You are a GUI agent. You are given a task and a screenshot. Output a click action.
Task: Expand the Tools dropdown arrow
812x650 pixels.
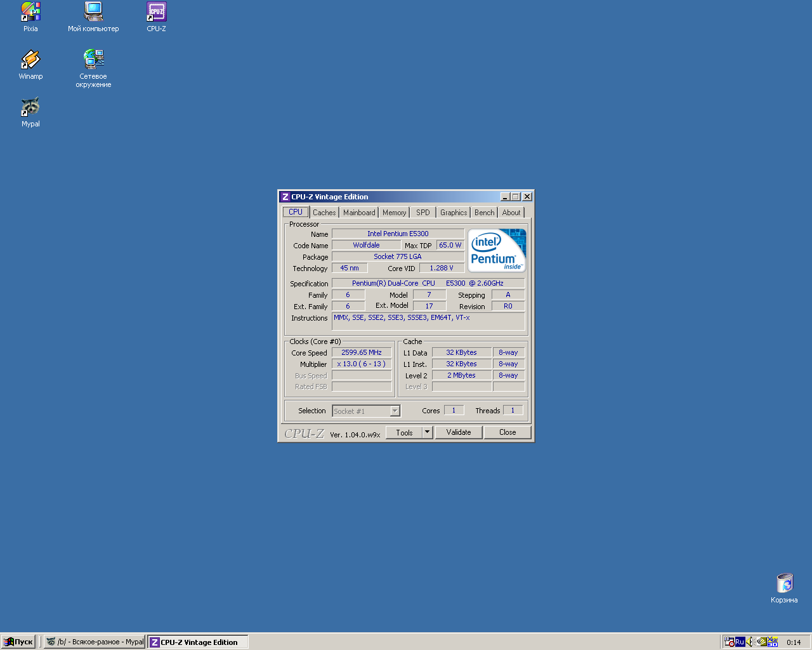coord(426,432)
